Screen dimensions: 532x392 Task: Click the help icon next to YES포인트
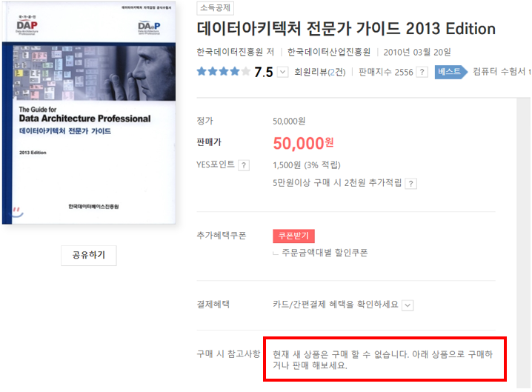[244, 165]
